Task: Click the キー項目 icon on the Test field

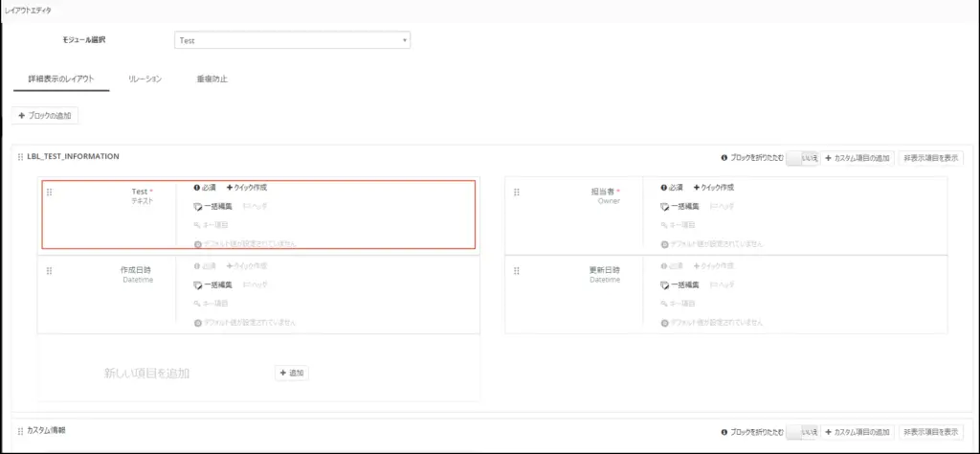Action: point(197,225)
